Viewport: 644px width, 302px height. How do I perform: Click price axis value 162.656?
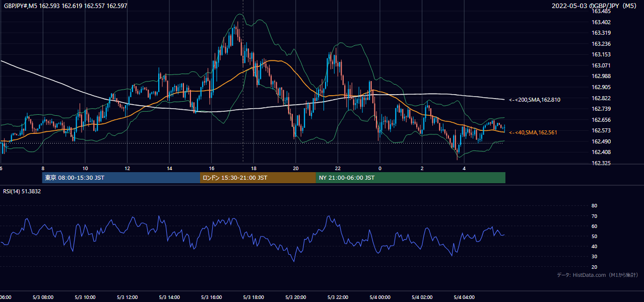coord(601,120)
